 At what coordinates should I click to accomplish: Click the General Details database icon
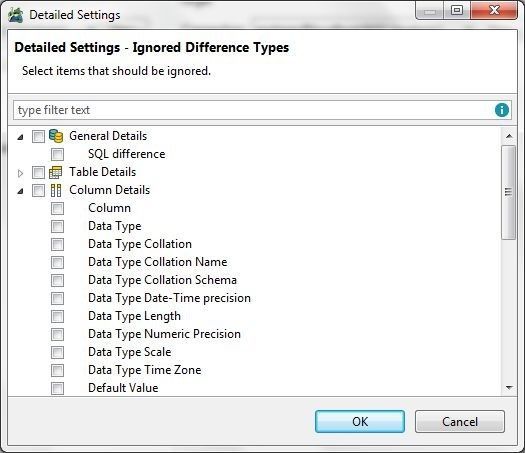pos(56,136)
